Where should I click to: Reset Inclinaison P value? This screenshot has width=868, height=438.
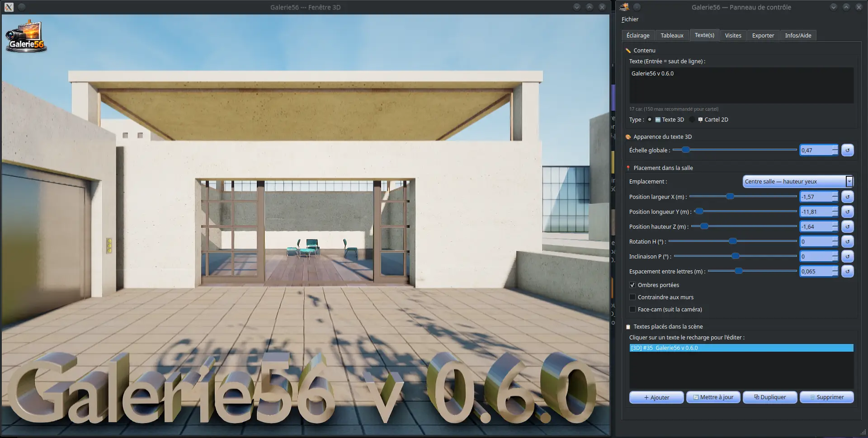click(847, 256)
